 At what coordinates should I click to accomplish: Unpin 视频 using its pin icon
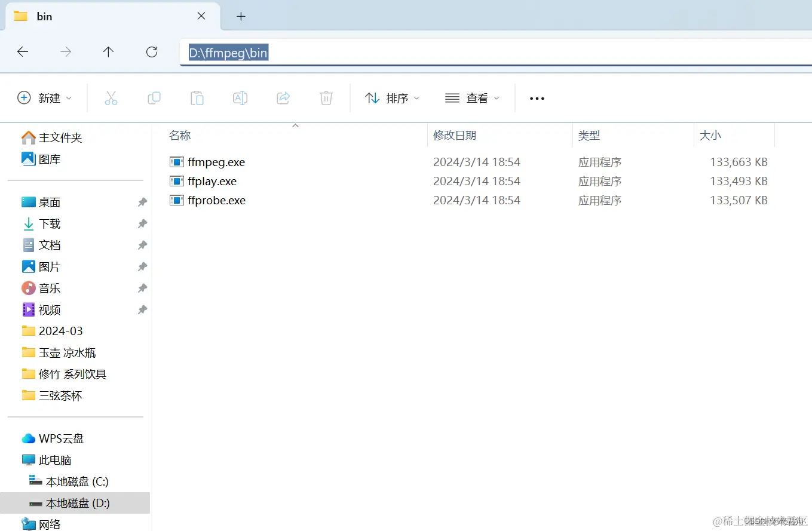click(x=142, y=310)
